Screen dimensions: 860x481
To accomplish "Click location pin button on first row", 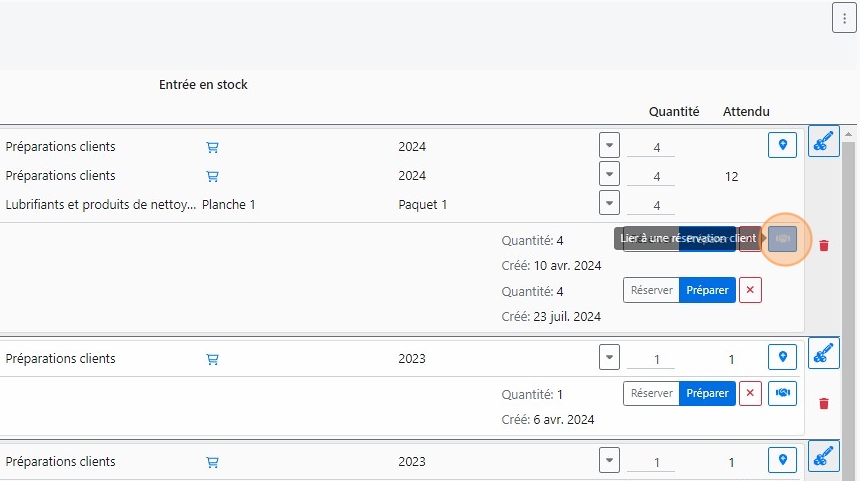I will click(782, 146).
